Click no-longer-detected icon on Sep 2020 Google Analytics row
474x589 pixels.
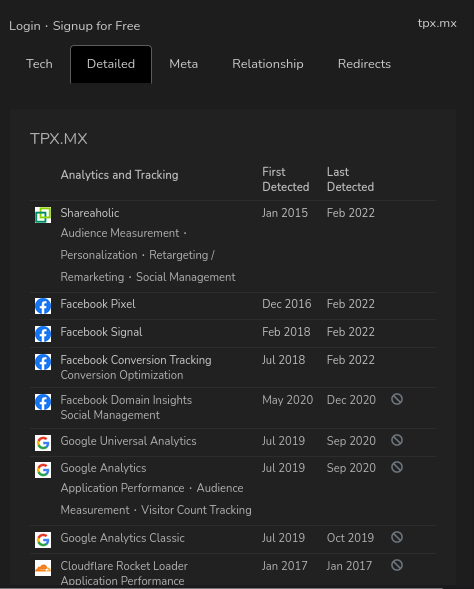[397, 467]
